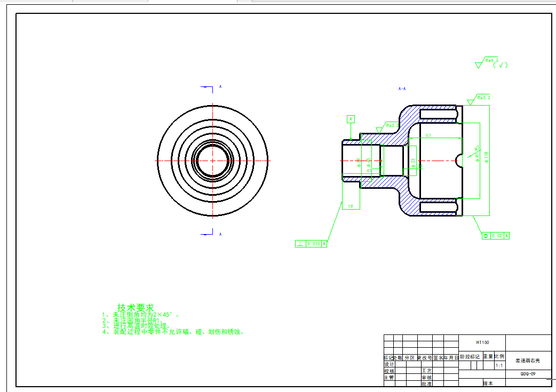Image resolution: width=556 pixels, height=392 pixels.
Task: Select the concentricity tolerance frame 0.02 A
Action: [496, 236]
